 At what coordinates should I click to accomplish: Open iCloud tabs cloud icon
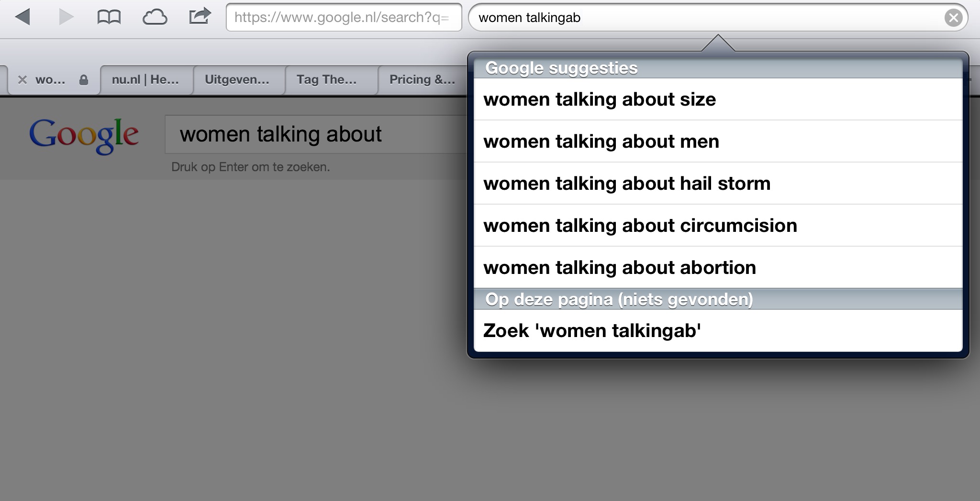[155, 18]
